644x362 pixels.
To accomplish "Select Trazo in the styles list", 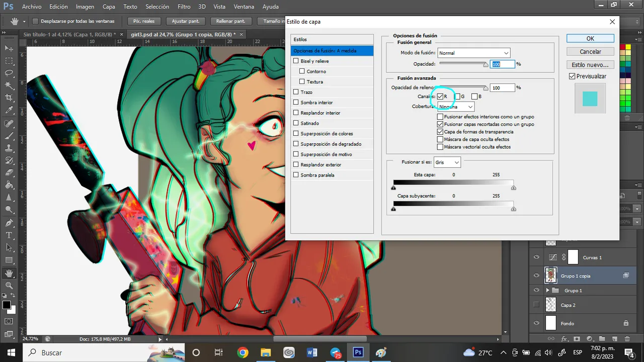I will 306,92.
